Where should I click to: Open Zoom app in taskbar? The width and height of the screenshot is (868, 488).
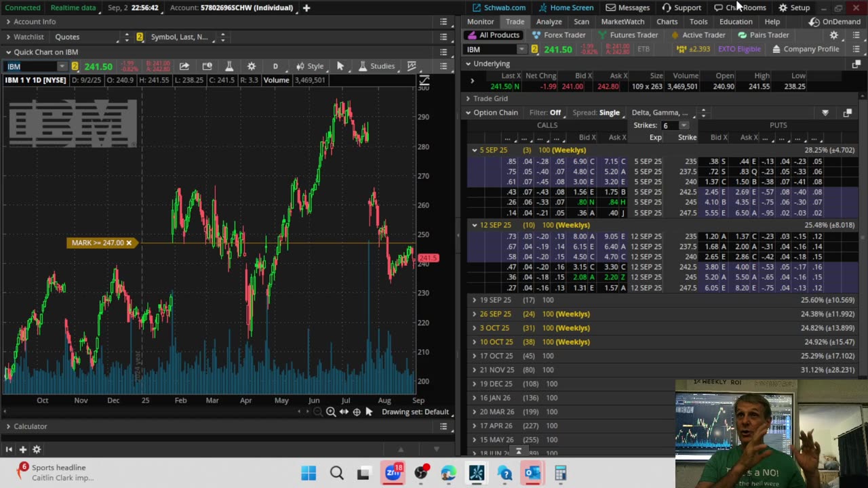click(x=393, y=472)
